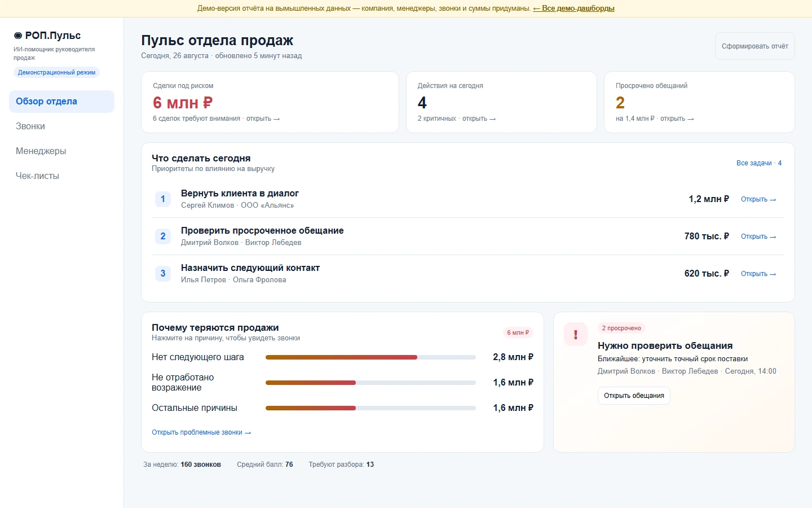Click the Средний балл: 76 stat
This screenshot has width=812, height=508.
[265, 465]
